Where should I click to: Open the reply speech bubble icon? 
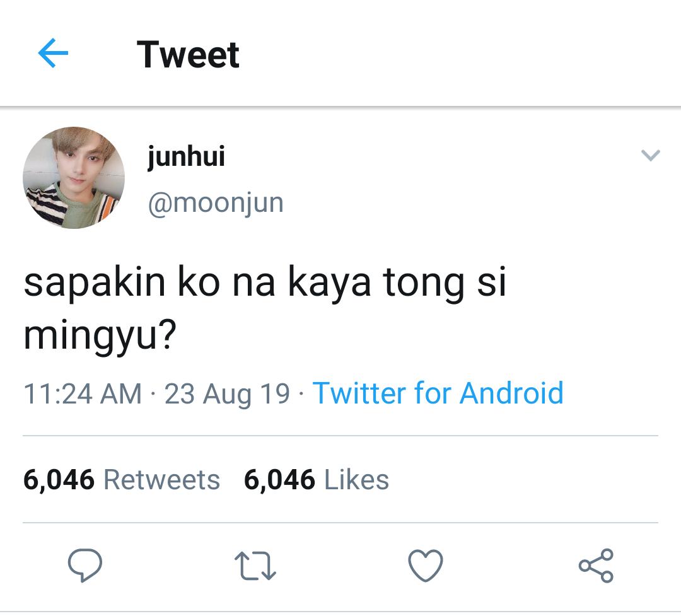(85, 565)
